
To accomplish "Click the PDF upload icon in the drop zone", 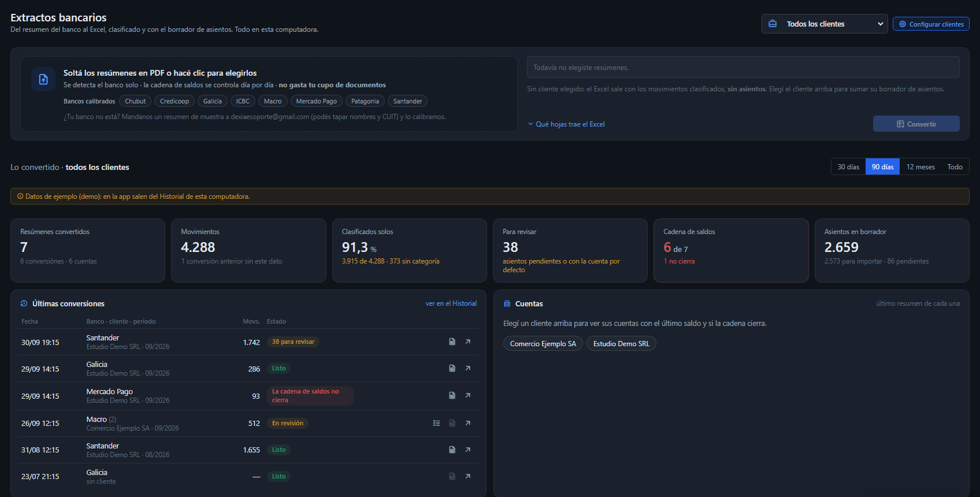I will coord(43,80).
